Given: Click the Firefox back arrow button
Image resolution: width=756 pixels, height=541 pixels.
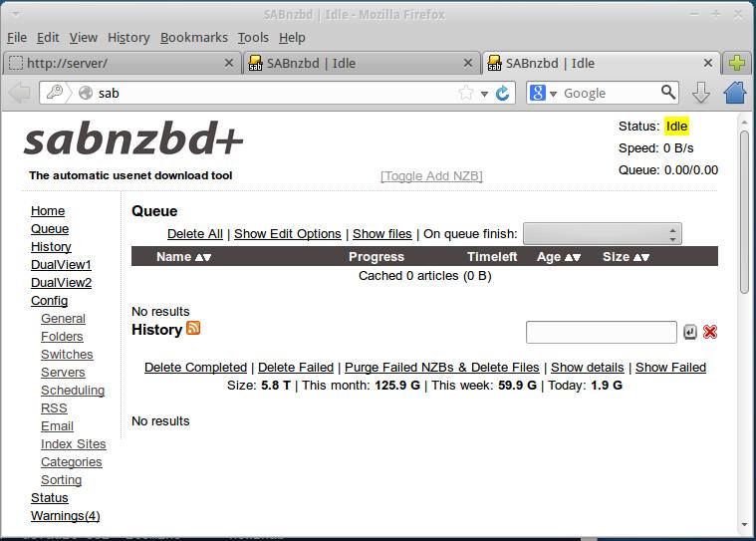Looking at the screenshot, I should tap(20, 92).
